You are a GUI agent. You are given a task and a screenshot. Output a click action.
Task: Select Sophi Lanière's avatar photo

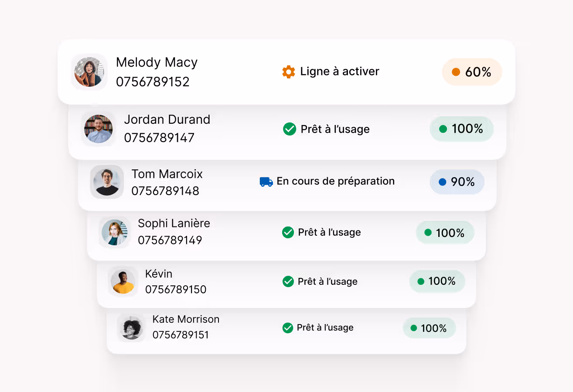(115, 233)
